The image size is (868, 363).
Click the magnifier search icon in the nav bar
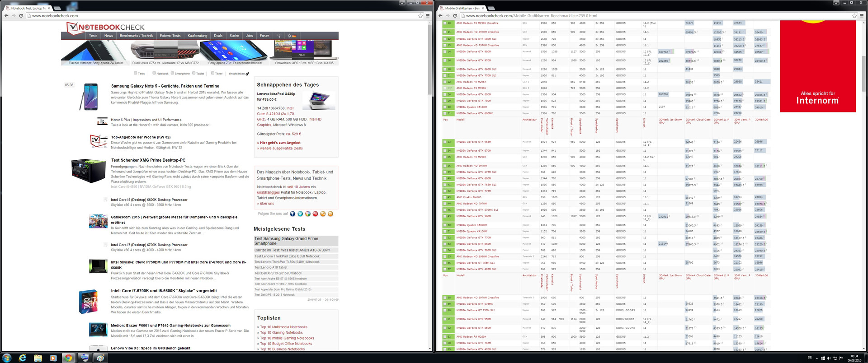(x=278, y=36)
